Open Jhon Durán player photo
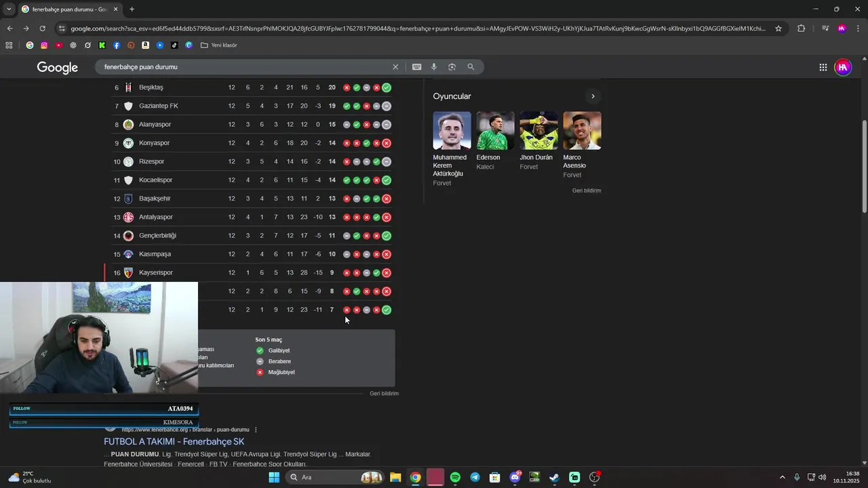 click(538, 131)
